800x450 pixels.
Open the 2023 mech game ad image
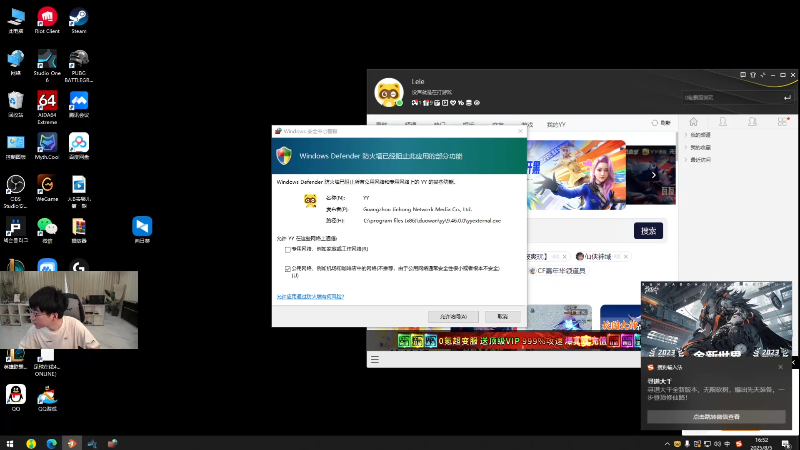[716, 319]
